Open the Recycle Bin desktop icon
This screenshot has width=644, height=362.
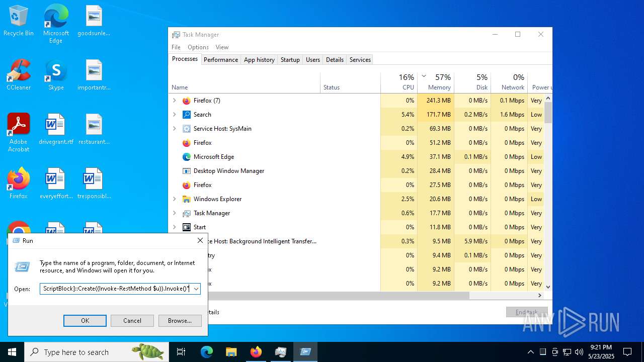pyautogui.click(x=19, y=21)
